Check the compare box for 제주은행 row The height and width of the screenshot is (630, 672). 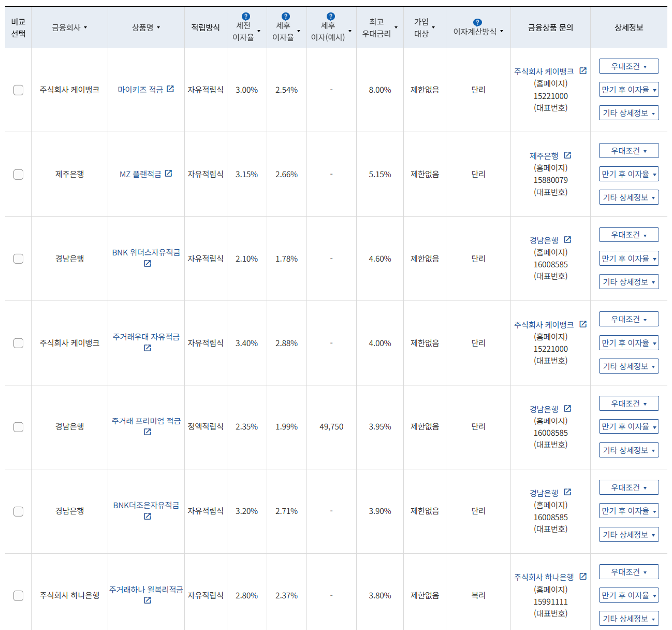[19, 175]
